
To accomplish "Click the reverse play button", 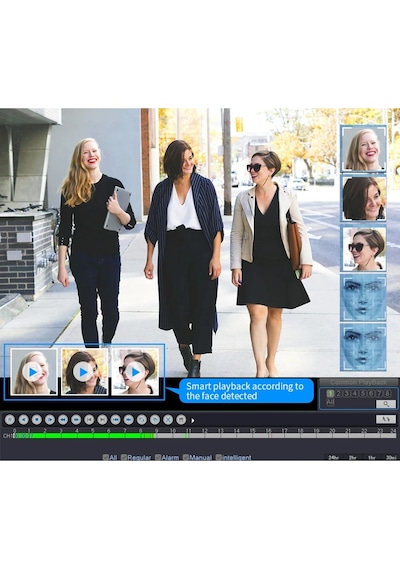I will [x=23, y=420].
